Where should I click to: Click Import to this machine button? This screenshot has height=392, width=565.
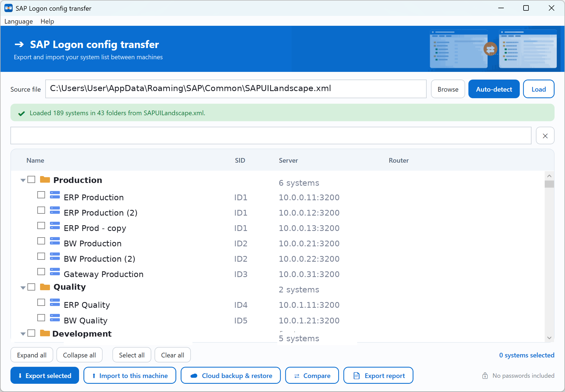point(130,376)
